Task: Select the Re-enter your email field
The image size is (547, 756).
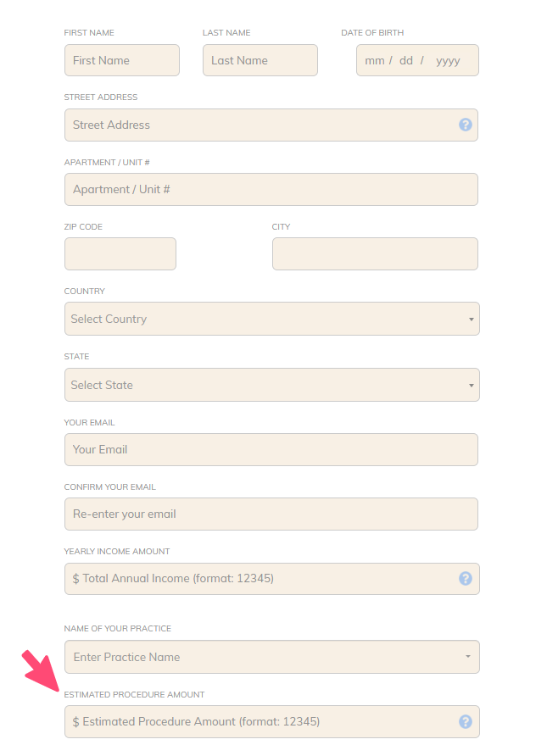Action: pos(271,514)
